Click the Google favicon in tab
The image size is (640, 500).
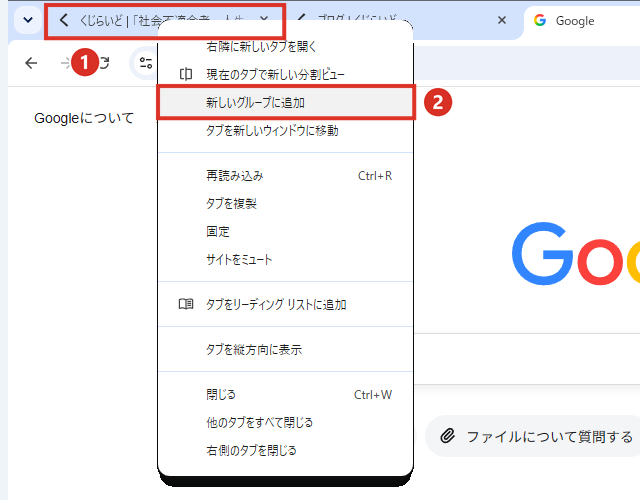540,20
